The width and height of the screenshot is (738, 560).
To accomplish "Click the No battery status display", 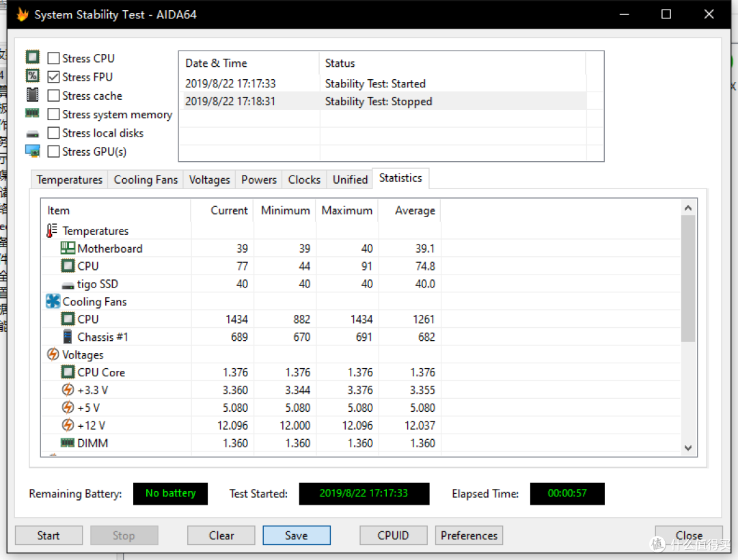I will [170, 493].
